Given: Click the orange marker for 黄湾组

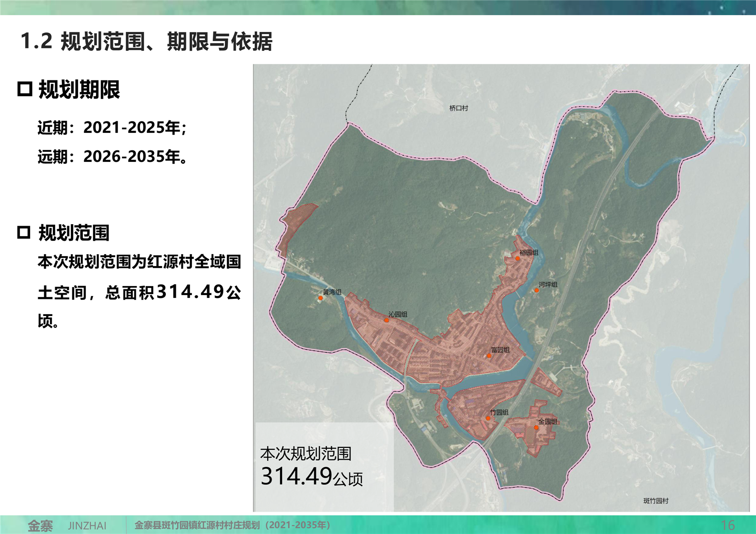Looking at the screenshot, I should click(x=321, y=298).
